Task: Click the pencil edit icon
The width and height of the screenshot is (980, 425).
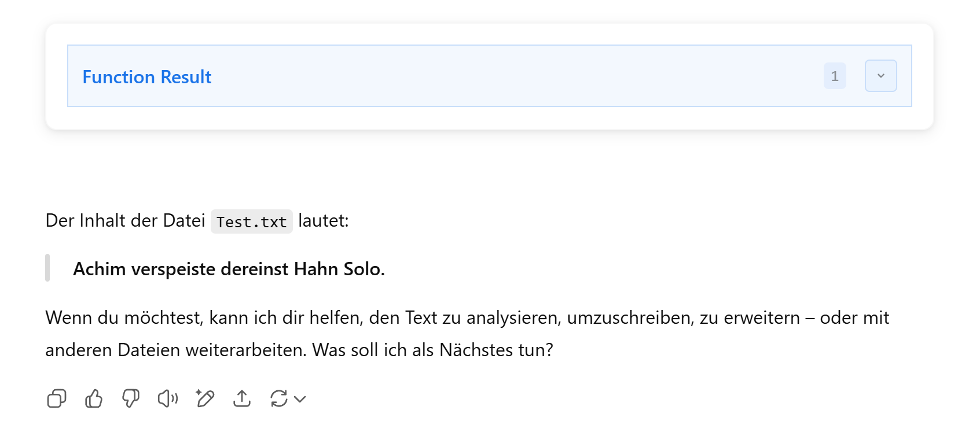Action: pos(205,398)
